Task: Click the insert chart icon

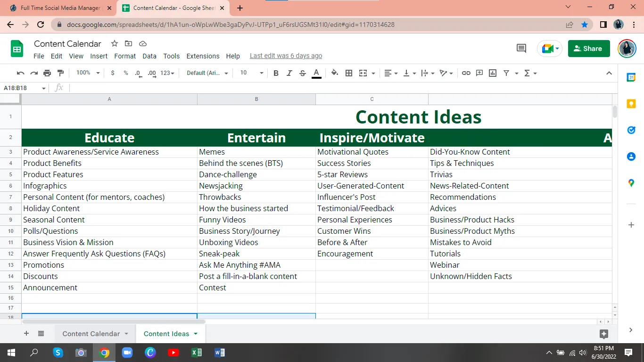Action: click(x=493, y=73)
